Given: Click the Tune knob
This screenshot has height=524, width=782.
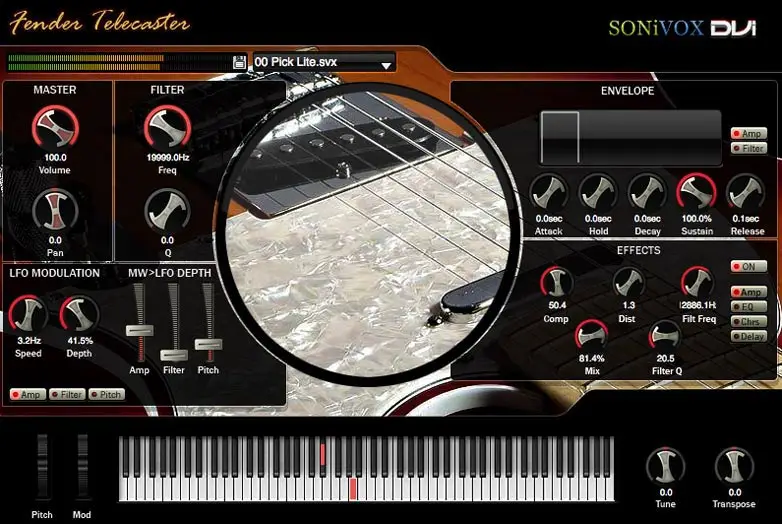Looking at the screenshot, I should point(665,467).
